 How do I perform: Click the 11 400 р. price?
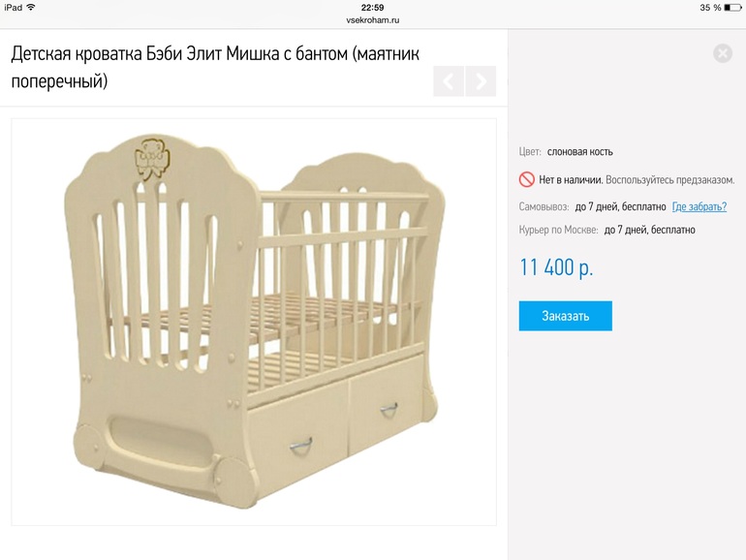pyautogui.click(x=556, y=267)
